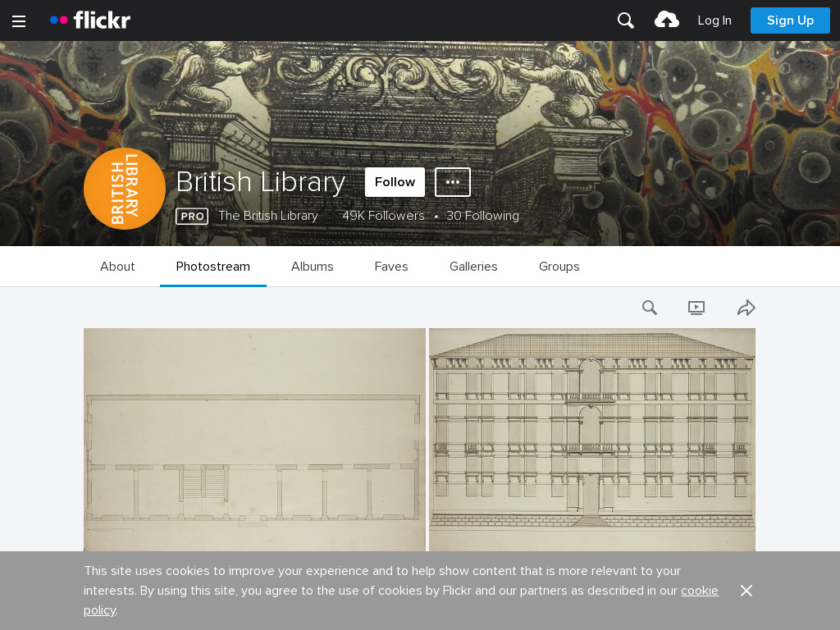Click the Flickr logo

point(90,21)
